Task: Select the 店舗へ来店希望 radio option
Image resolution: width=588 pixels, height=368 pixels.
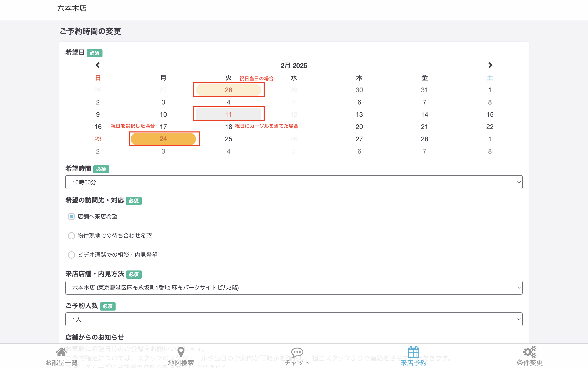Action: pos(71,216)
